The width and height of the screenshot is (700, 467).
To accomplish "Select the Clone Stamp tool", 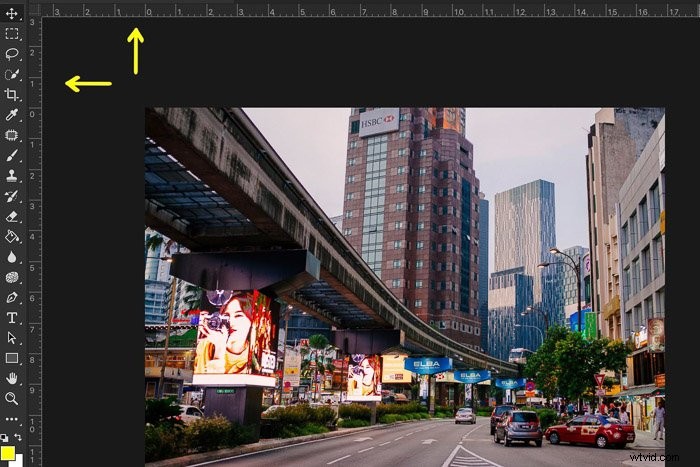I will point(12,175).
